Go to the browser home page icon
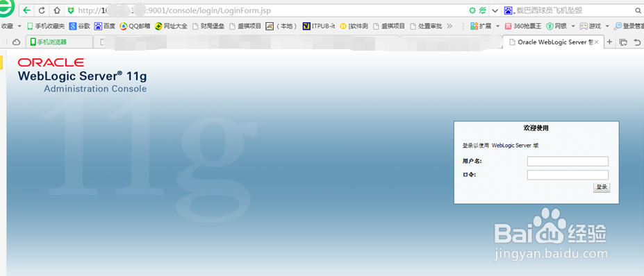This screenshot has width=644, height=276. pyautogui.click(x=57, y=10)
